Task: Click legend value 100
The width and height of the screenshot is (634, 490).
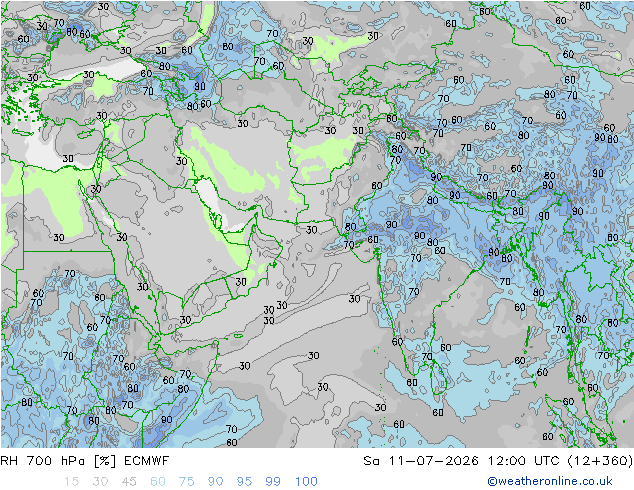Action: point(306,482)
